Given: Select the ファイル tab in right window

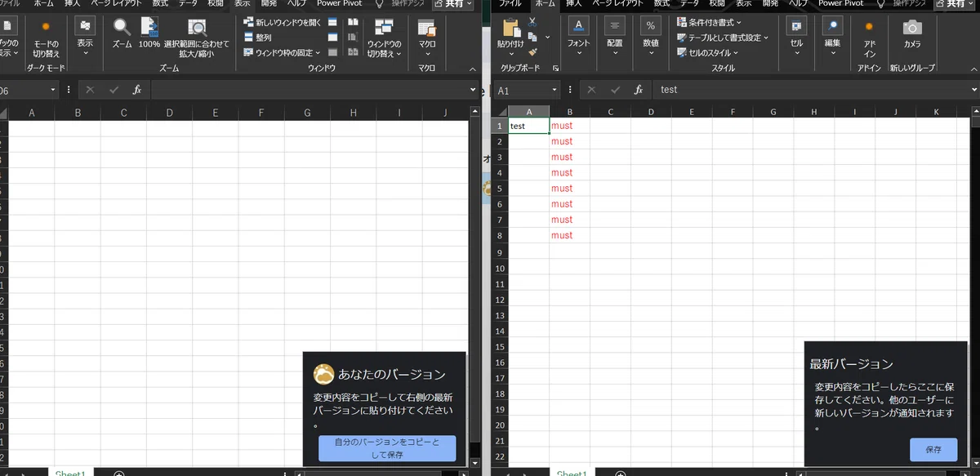Looking at the screenshot, I should 510,3.
